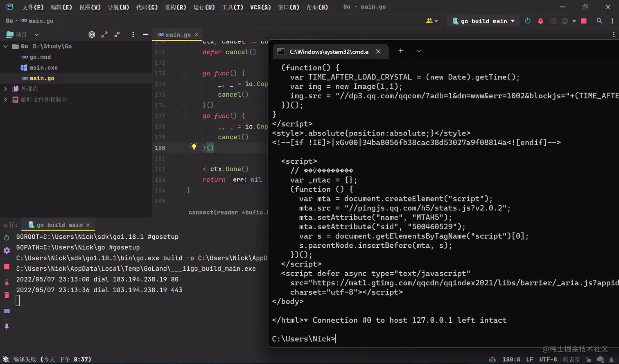Expand the 临时文件和控制台 node
Viewport: 619px width, 364px height.
5,99
